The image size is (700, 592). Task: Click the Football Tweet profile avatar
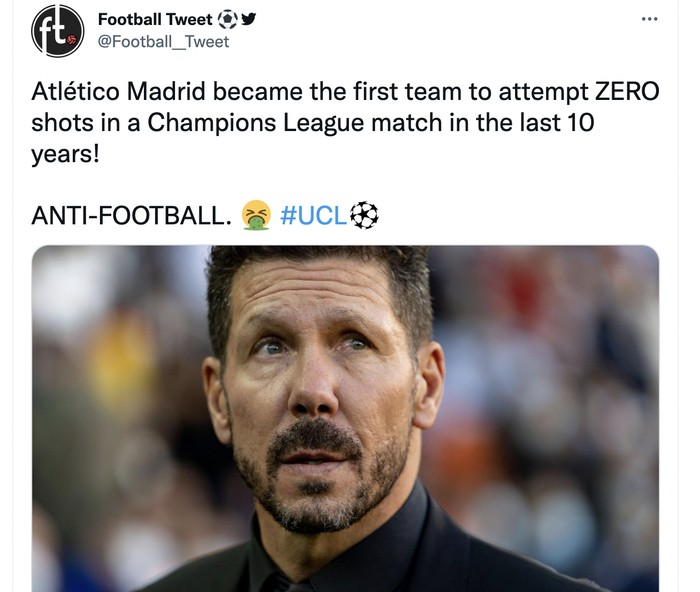tap(58, 30)
